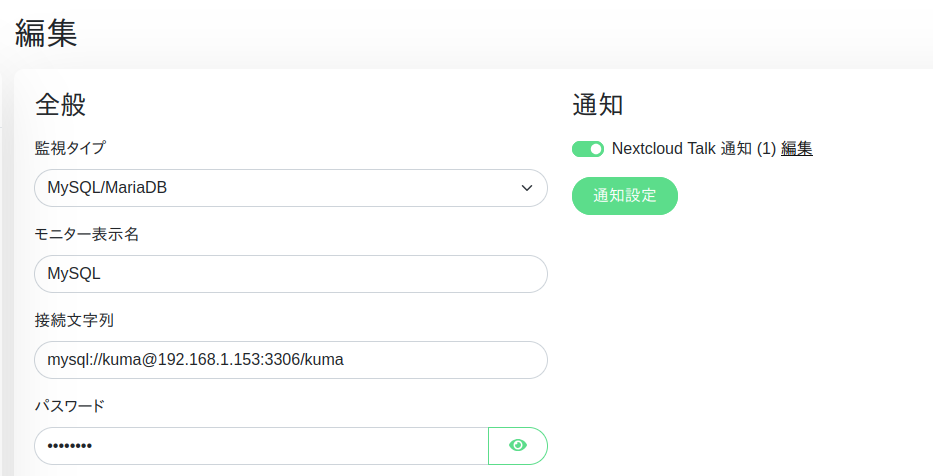933x476 pixels.
Task: Select the 全般 section heading
Action: (x=60, y=104)
